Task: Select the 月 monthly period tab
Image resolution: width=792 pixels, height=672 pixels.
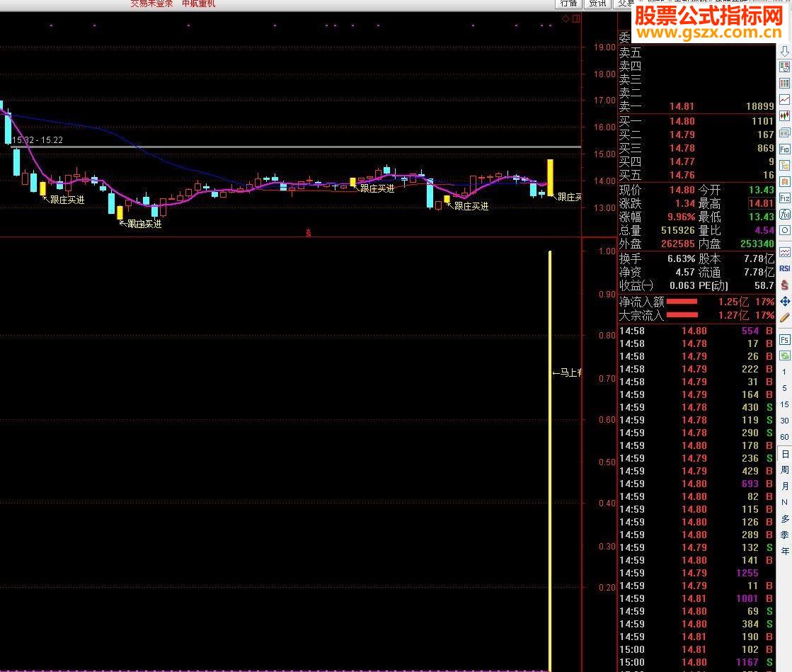Action: (784, 486)
